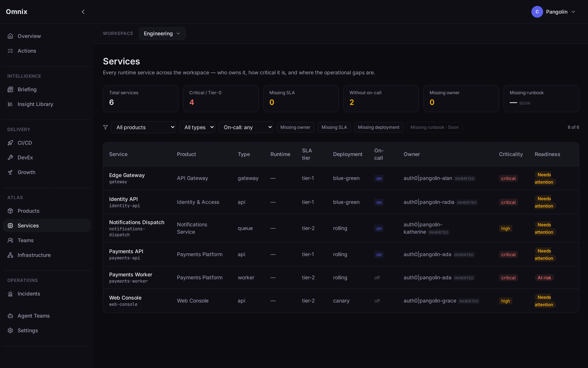Click the Actions checklist icon
Viewport: 588px width, 368px height.
pos(10,51)
